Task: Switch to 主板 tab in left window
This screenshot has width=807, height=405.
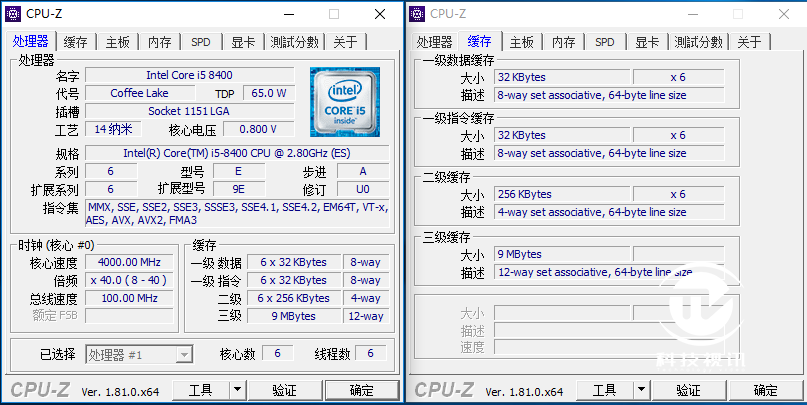Action: click(117, 42)
